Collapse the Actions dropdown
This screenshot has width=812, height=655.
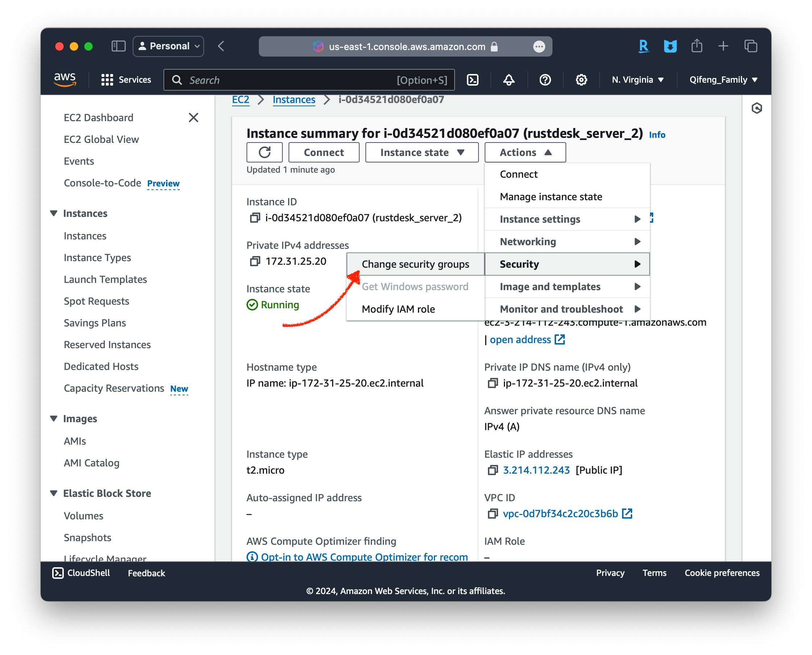[525, 152]
